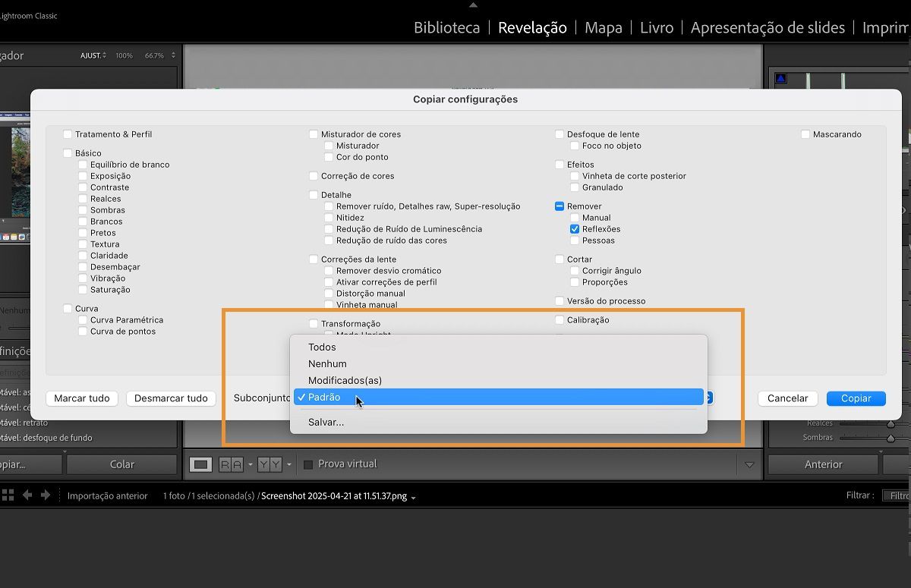Open the AJUST. panel control at top left

93,55
